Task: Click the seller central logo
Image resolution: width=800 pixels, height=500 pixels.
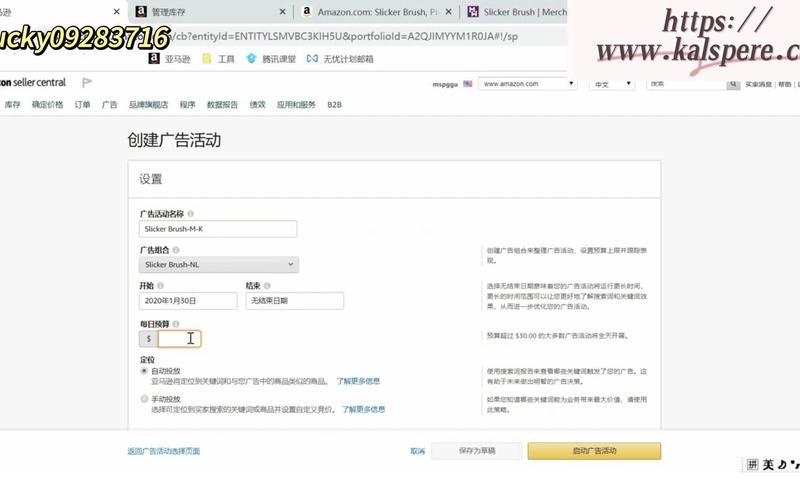Action: 33,82
